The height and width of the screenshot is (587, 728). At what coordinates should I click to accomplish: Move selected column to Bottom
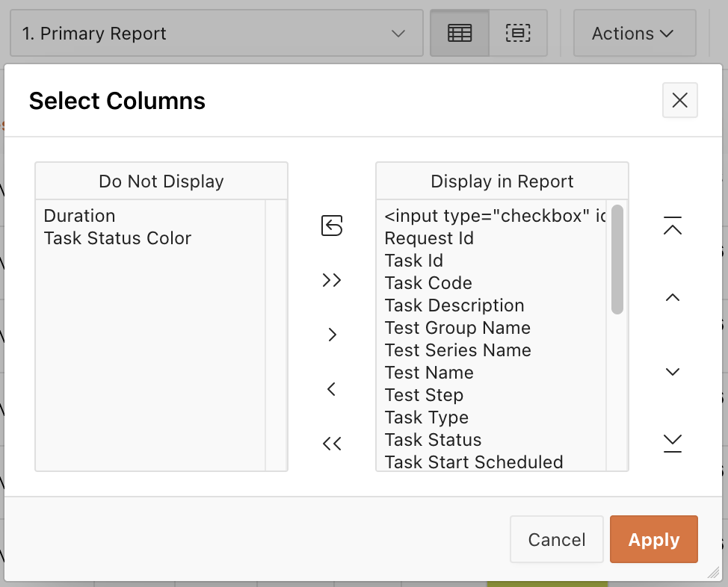(673, 444)
